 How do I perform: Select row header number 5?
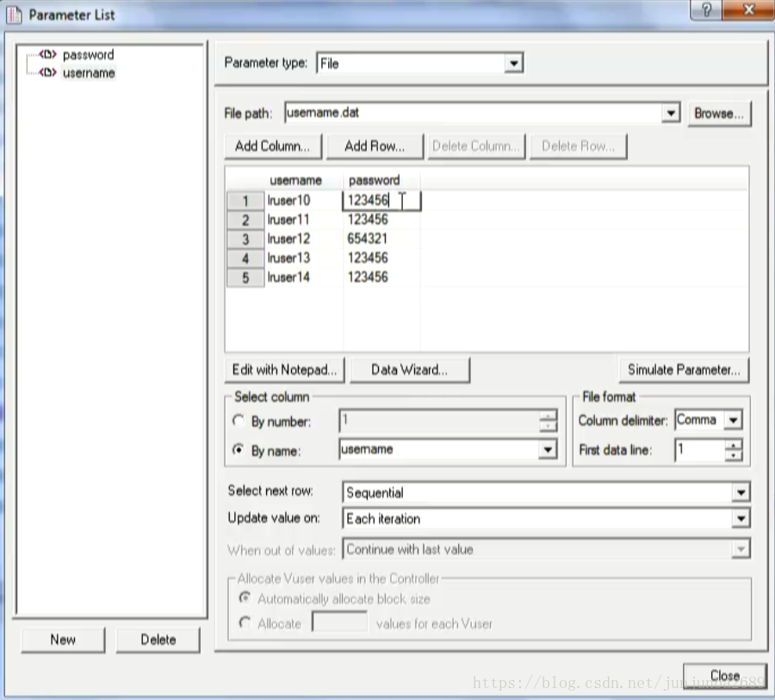tap(245, 278)
